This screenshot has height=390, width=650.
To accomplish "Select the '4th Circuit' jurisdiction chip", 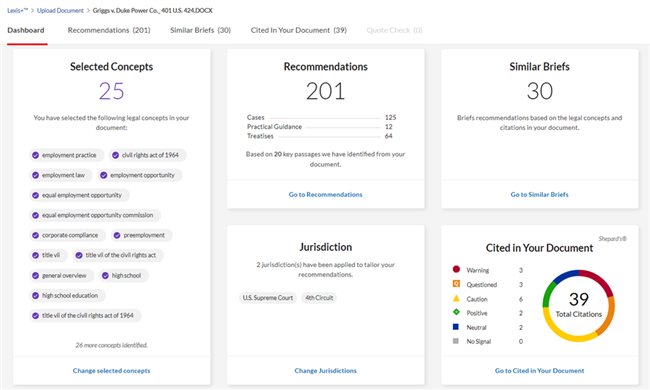I will (x=319, y=298).
